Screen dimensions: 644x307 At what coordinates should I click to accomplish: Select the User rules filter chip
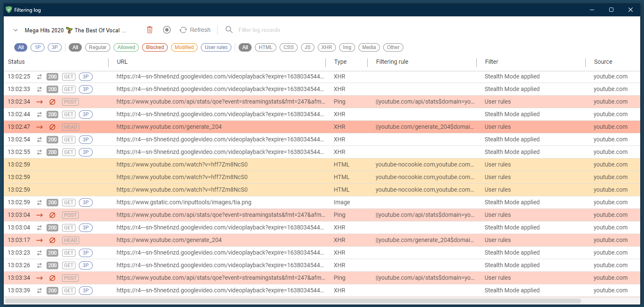[x=216, y=47]
